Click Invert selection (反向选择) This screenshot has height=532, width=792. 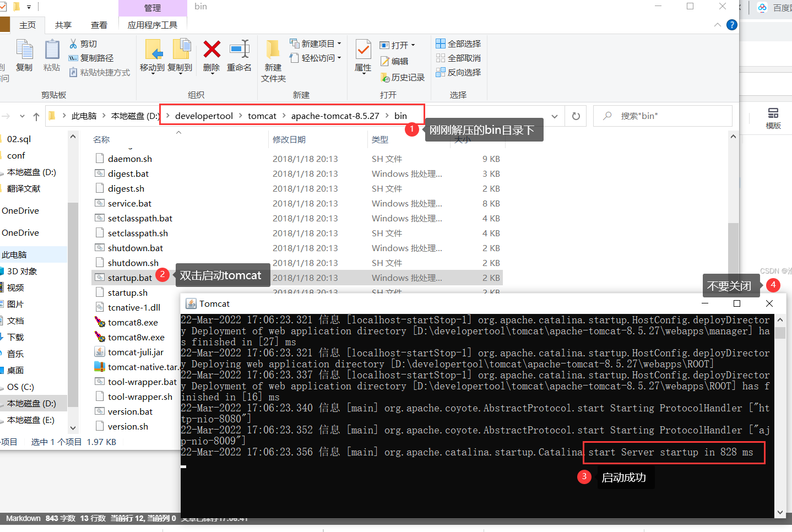point(458,72)
